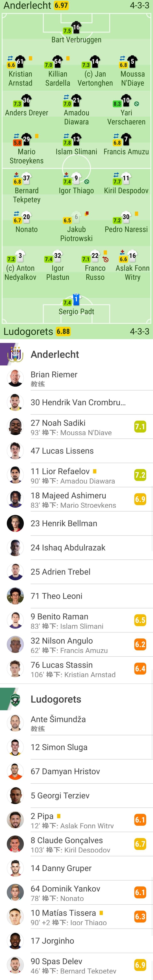This screenshot has width=153, height=980.
Task: Tap the Anderlecht 6.97 team rating
Action: pyautogui.click(x=61, y=6)
